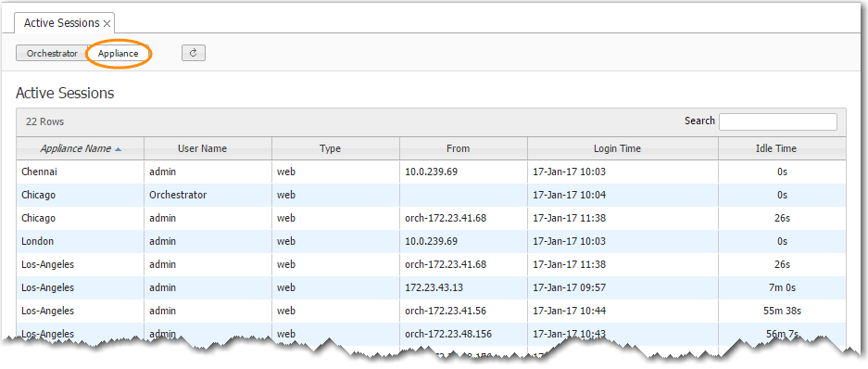Click the refresh icon button
This screenshot has height=369, width=868.
tap(194, 53)
